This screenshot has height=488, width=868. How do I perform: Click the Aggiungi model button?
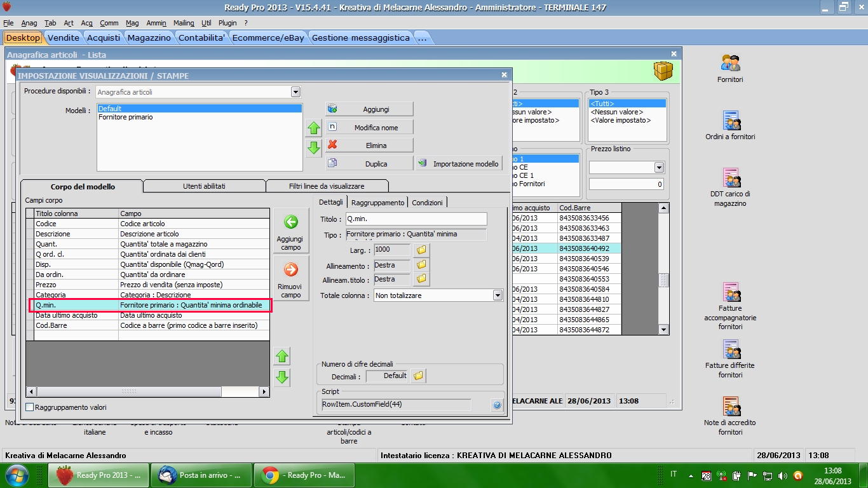(370, 109)
